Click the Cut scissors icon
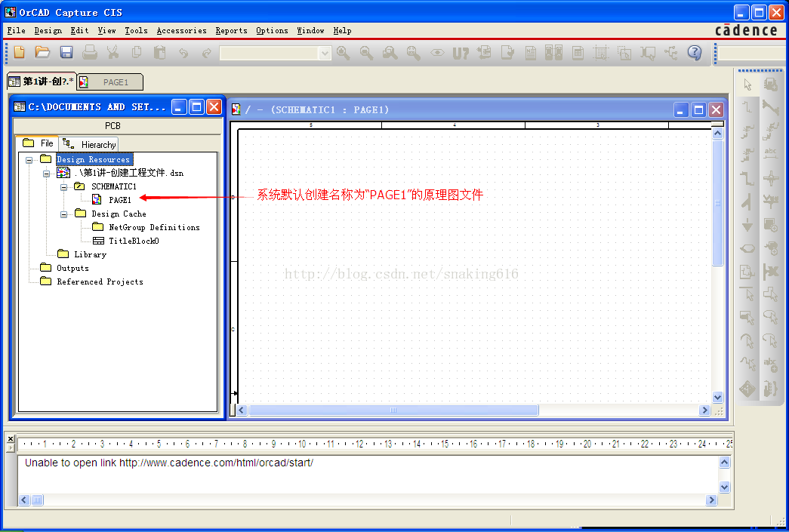This screenshot has height=532, width=789. tap(112, 52)
